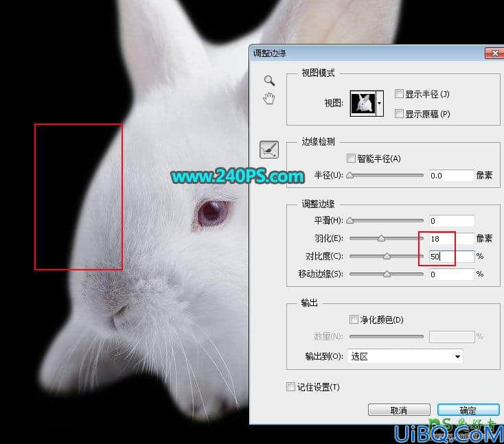Image resolution: width=504 pixels, height=444 pixels.
Task: Open the 视图 preview thumbnail
Action: 363,104
